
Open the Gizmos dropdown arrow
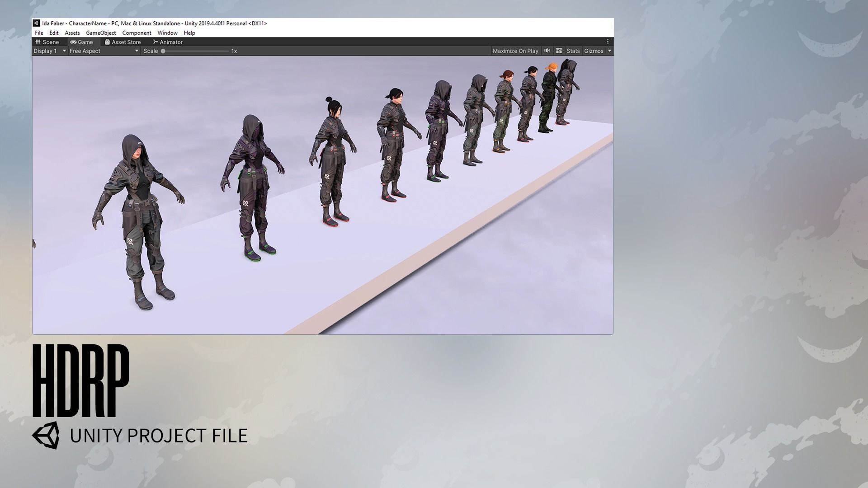[609, 51]
